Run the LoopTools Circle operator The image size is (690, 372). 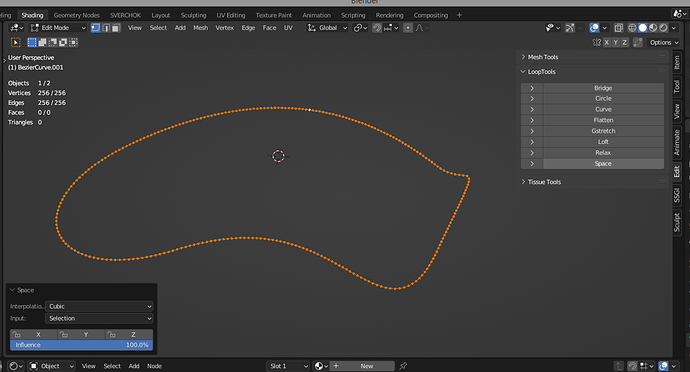coord(603,99)
